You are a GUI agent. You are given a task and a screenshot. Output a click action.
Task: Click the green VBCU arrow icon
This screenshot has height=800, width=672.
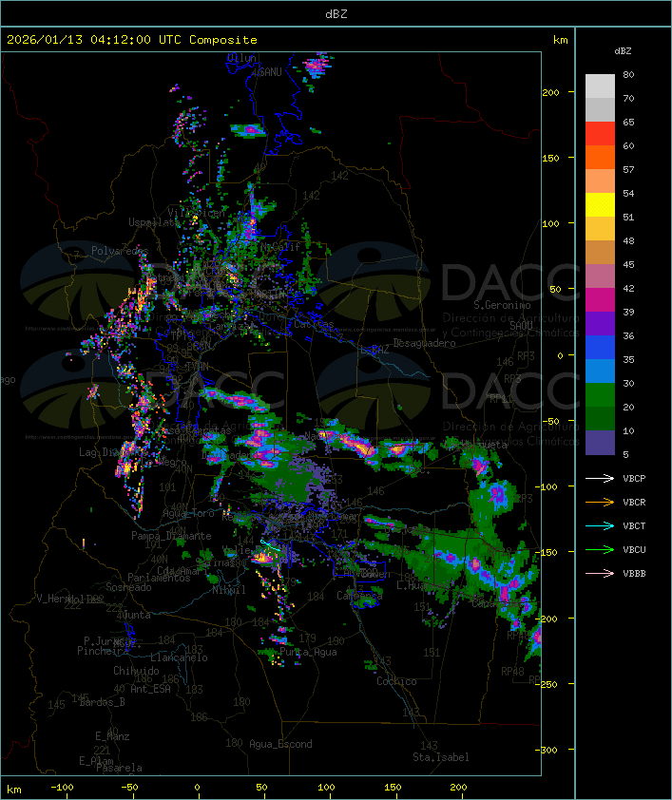point(600,549)
